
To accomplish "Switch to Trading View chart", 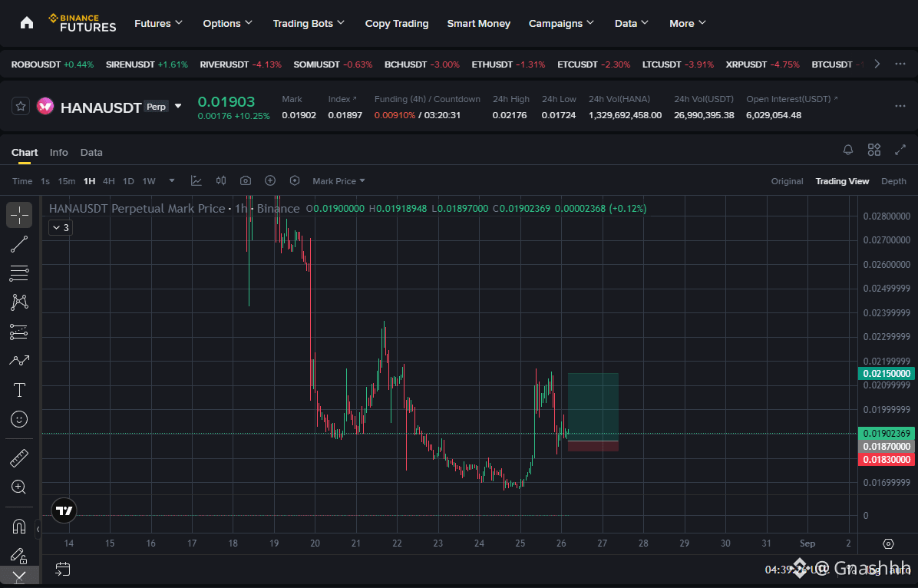I will pyautogui.click(x=843, y=181).
